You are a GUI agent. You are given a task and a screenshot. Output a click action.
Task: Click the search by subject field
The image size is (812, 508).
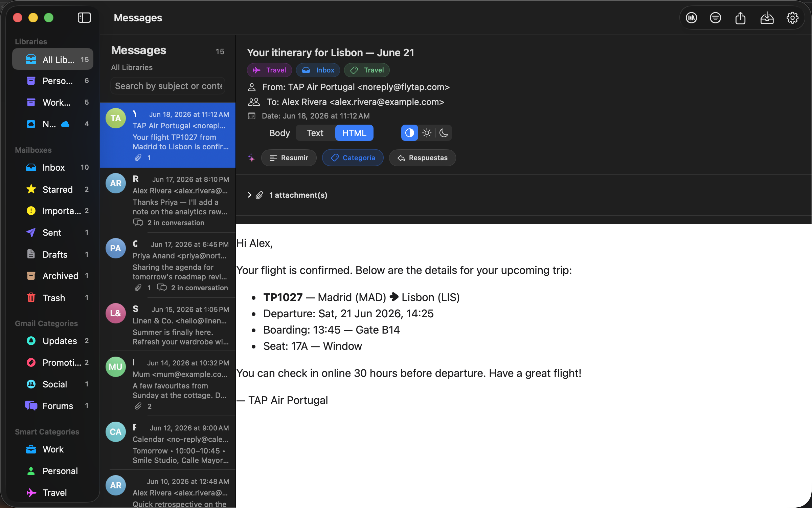pyautogui.click(x=168, y=86)
